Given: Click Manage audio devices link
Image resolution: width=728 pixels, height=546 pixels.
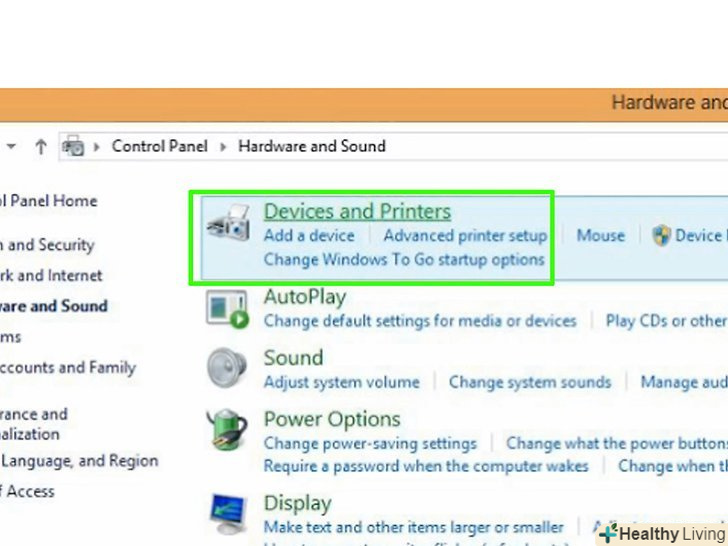Looking at the screenshot, I should 684,382.
